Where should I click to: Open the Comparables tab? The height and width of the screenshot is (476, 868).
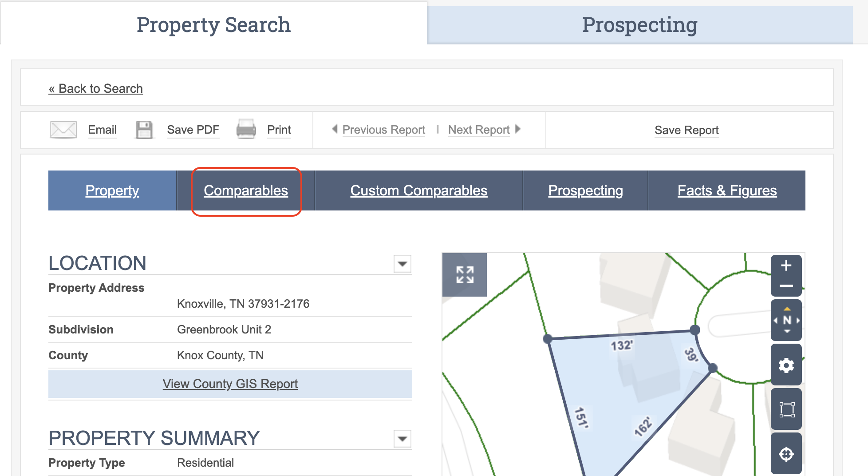[x=246, y=190]
